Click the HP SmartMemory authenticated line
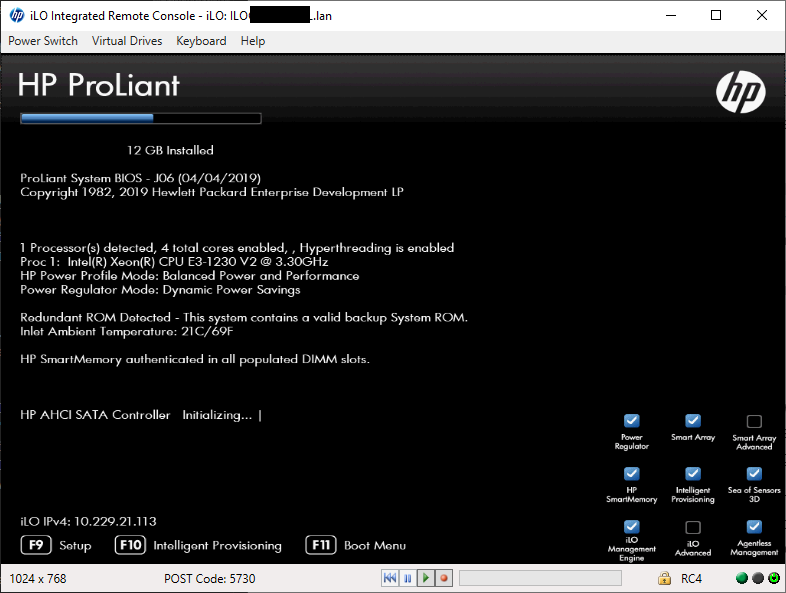Screen dimensions: 786x593 pyautogui.click(x=194, y=359)
